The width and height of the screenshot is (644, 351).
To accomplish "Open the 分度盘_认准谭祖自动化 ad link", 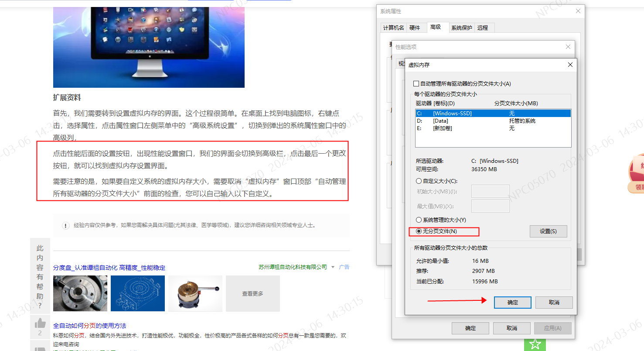I will (109, 268).
